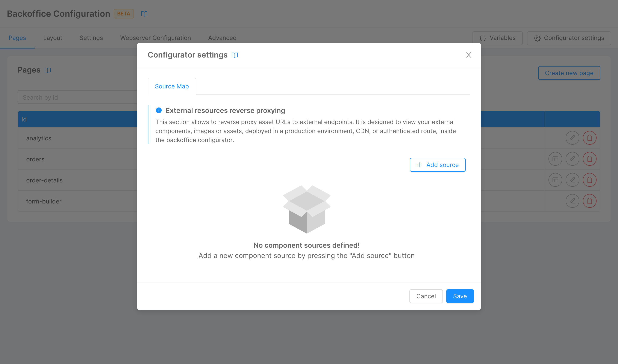Switch to the Layout tab
Image resolution: width=618 pixels, height=364 pixels.
pos(53,38)
